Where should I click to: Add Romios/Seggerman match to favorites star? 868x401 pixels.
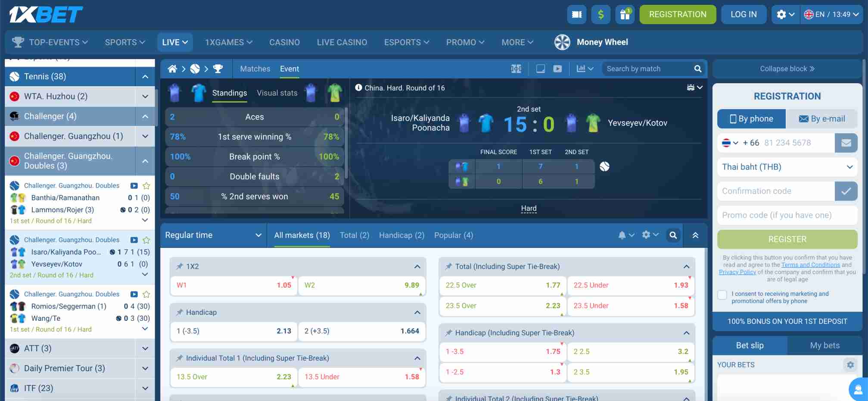tap(146, 294)
